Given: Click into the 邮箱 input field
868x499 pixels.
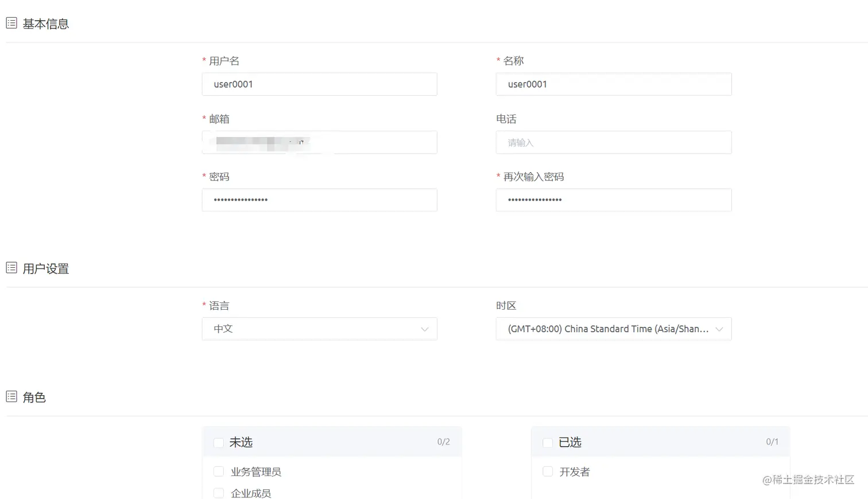Looking at the screenshot, I should [x=319, y=142].
